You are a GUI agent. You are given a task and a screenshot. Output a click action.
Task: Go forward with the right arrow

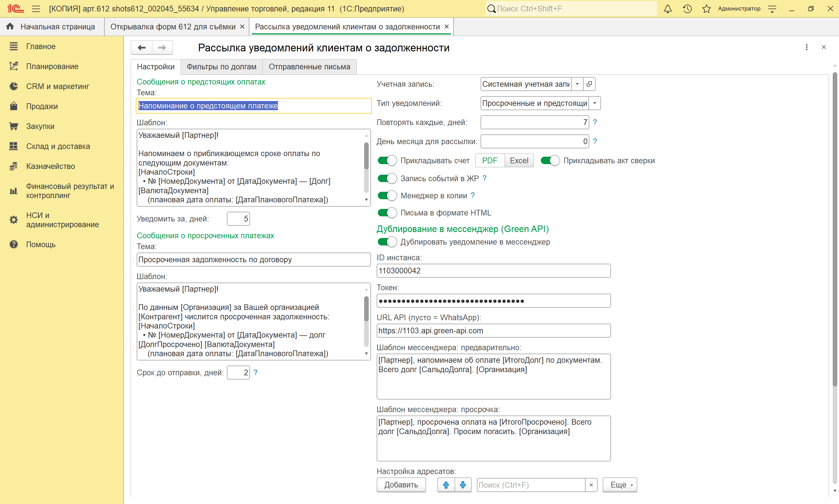[x=162, y=48]
